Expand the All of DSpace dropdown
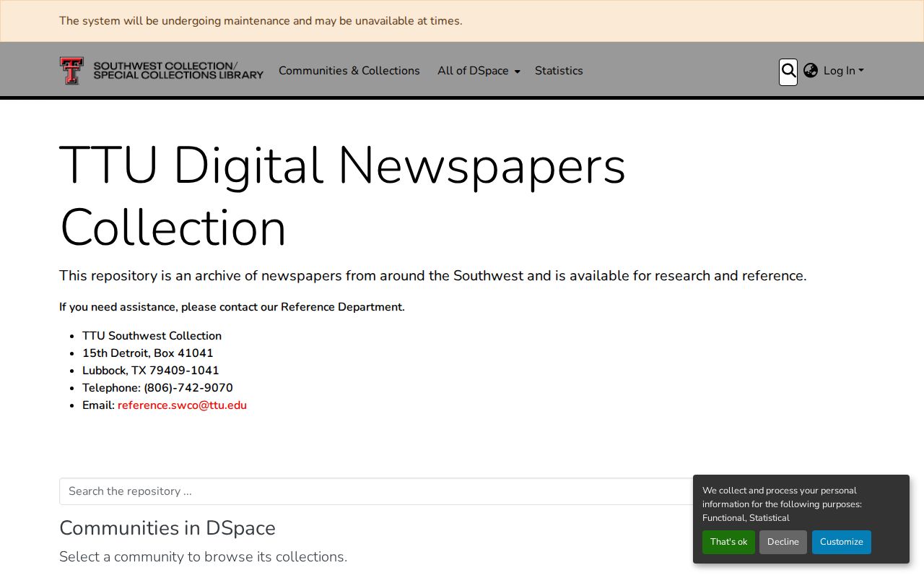The image size is (924, 578). coord(479,71)
